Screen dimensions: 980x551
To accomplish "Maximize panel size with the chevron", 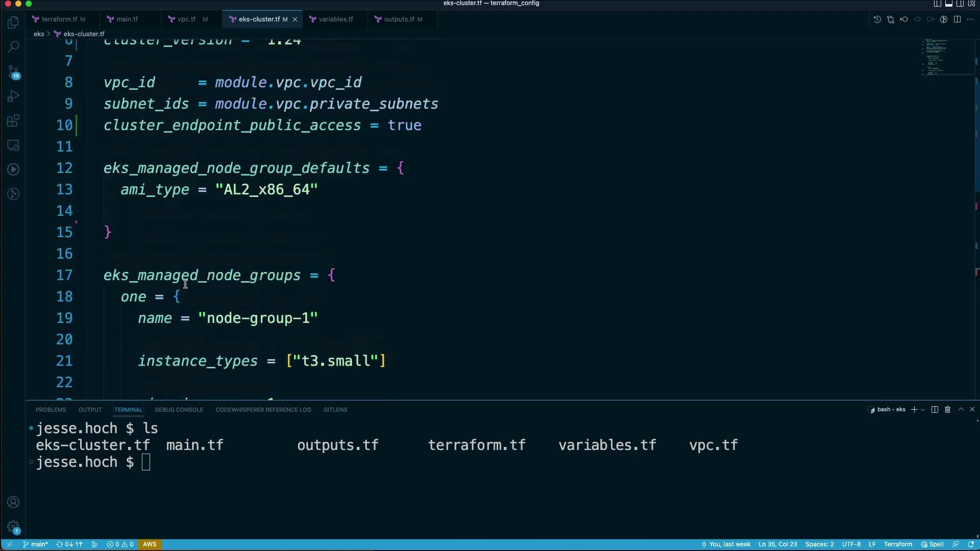I will (x=961, y=410).
